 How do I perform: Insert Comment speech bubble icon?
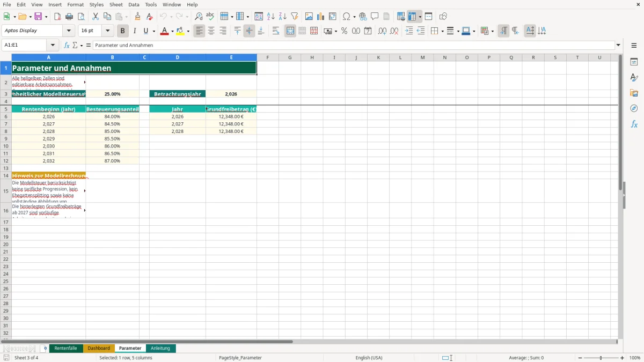point(375,17)
